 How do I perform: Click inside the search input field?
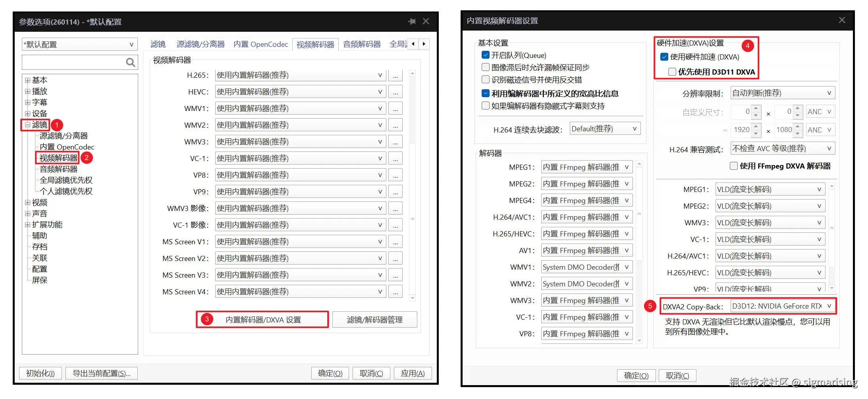(x=75, y=62)
